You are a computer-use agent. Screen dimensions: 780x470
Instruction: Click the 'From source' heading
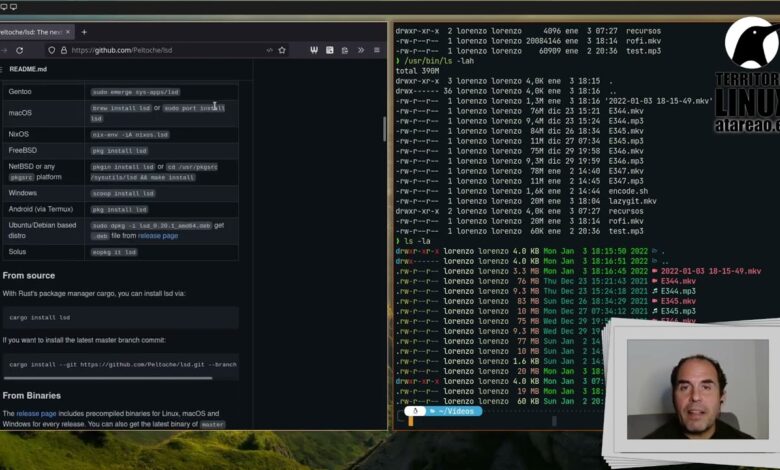click(x=29, y=276)
